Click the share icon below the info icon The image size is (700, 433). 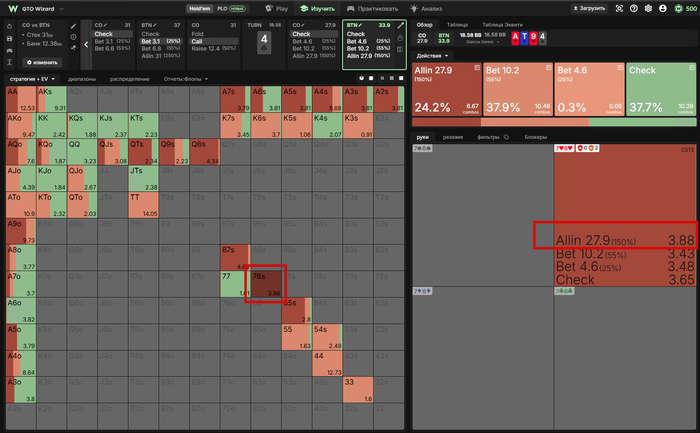(x=74, y=47)
